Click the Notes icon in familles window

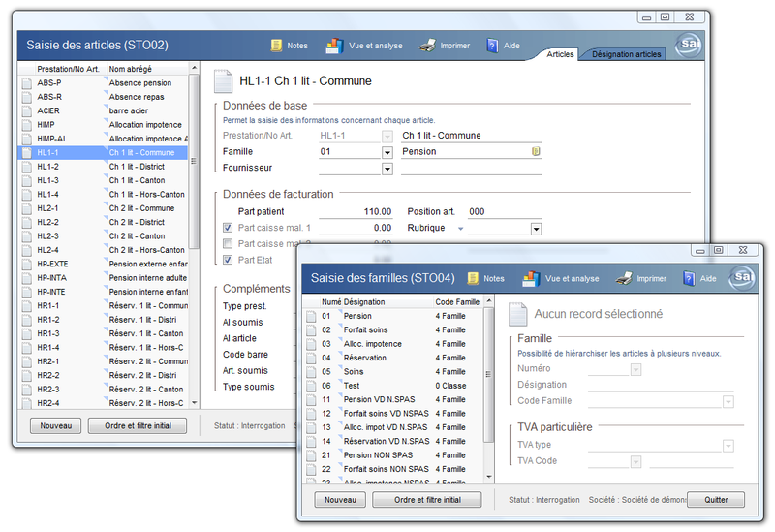coord(474,278)
